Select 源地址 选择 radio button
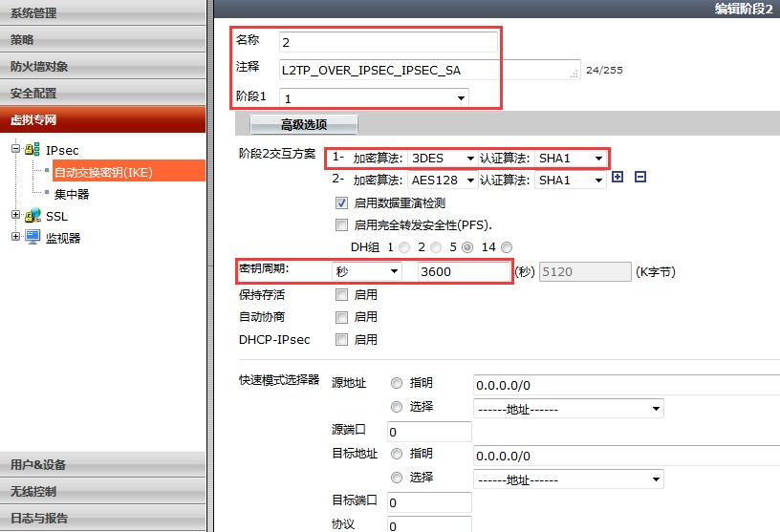The height and width of the screenshot is (532, 780). tap(397, 407)
